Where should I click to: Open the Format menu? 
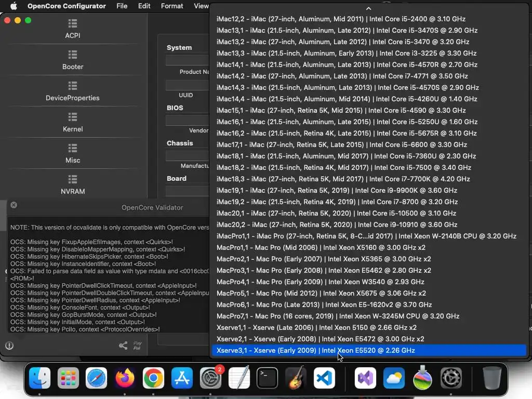click(172, 6)
